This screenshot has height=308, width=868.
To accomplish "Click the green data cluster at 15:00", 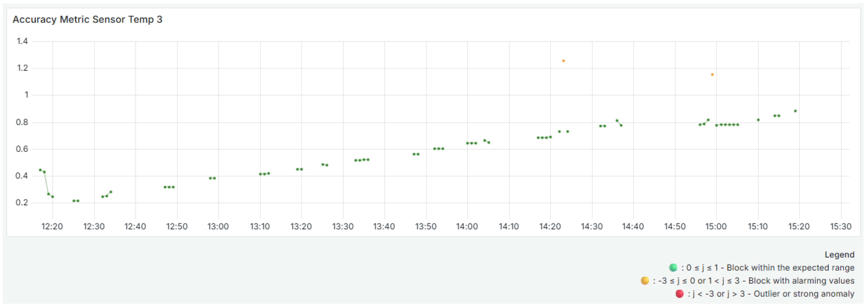I will click(x=727, y=125).
